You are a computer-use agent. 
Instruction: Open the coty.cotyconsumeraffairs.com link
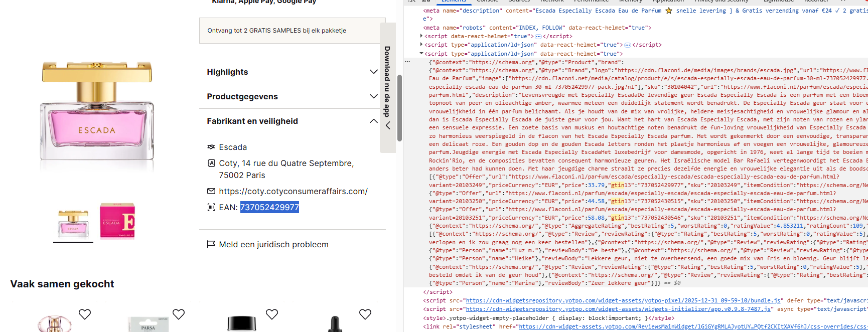tap(293, 191)
